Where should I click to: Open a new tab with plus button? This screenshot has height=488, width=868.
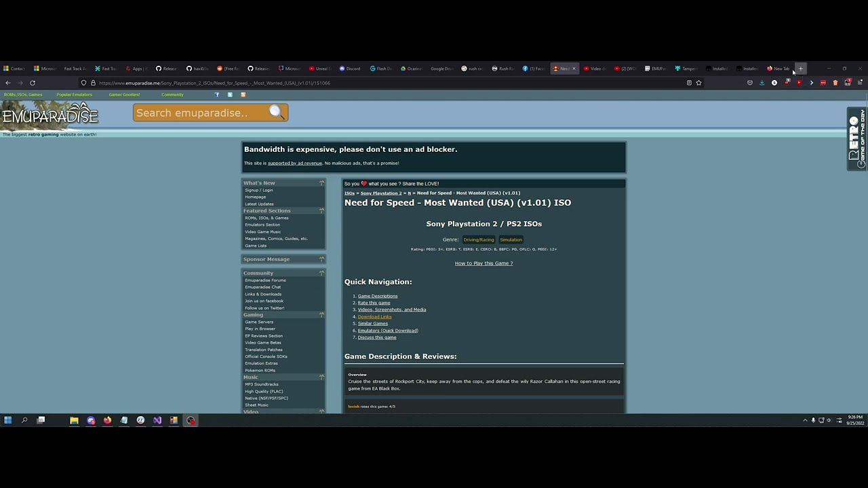pos(801,68)
